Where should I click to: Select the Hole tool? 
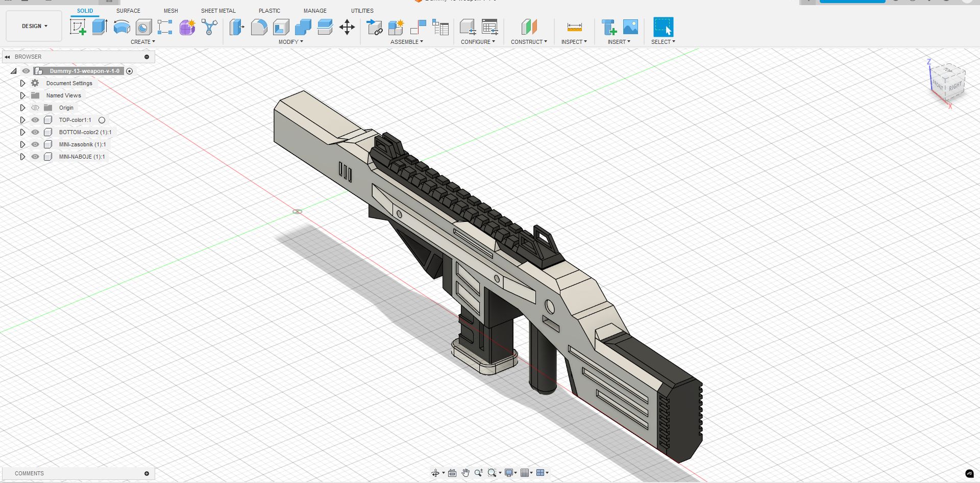click(x=143, y=27)
